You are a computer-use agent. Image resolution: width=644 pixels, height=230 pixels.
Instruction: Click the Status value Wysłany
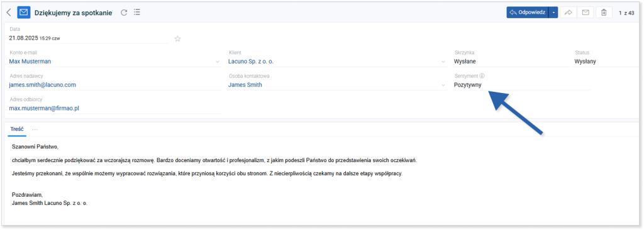pos(585,62)
